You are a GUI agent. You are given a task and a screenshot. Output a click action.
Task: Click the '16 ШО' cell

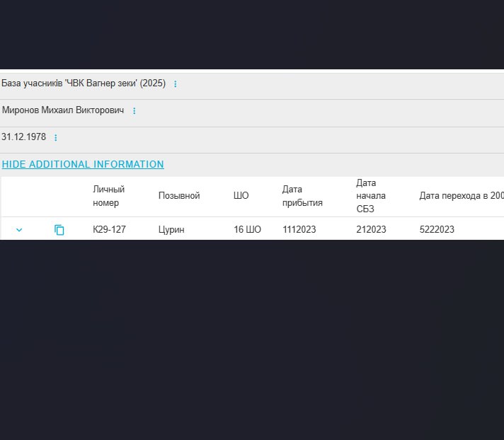(247, 230)
